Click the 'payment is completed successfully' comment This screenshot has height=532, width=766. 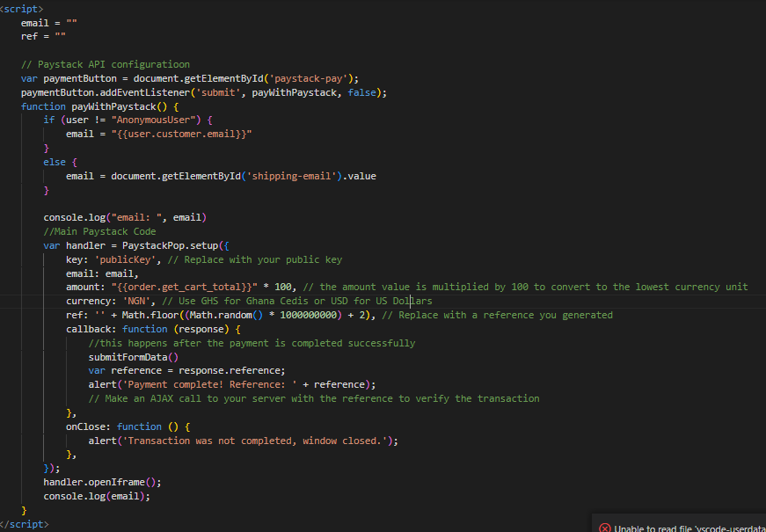[252, 343]
